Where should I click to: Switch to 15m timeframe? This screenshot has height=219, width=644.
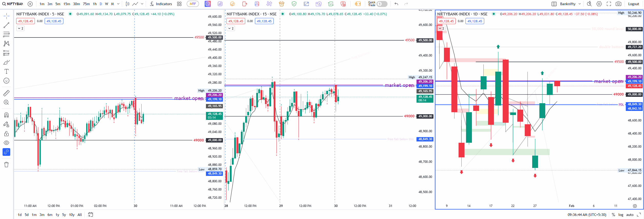click(x=67, y=4)
